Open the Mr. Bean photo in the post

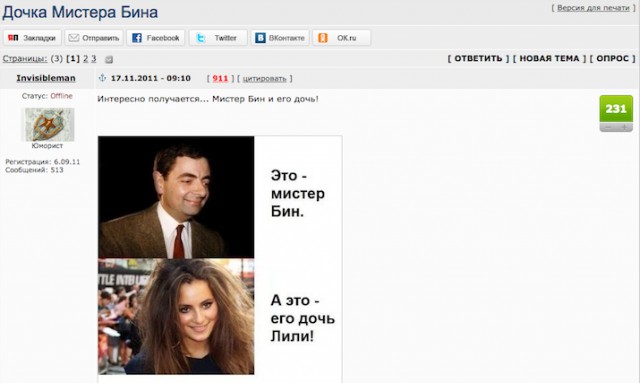(176, 197)
